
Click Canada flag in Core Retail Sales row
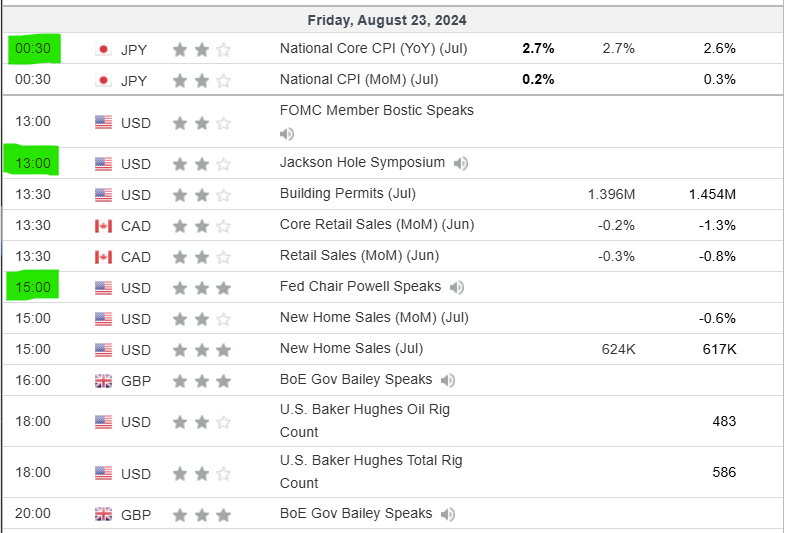tap(103, 226)
